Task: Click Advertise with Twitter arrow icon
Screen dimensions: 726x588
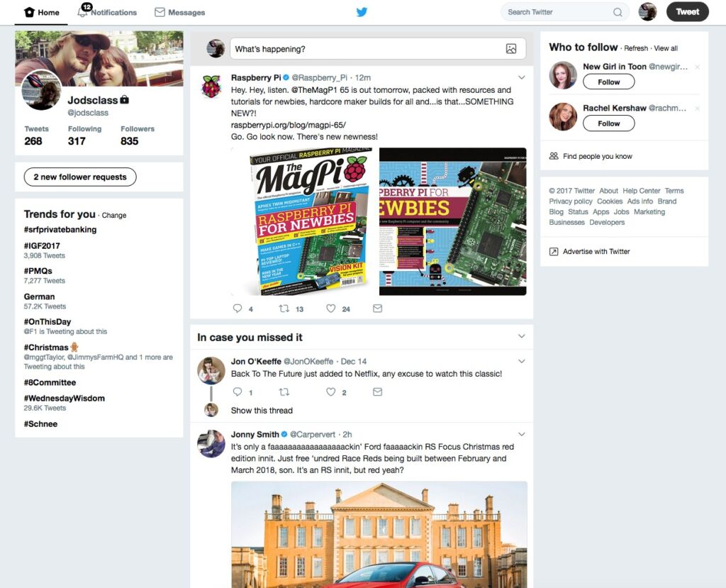Action: (x=553, y=252)
